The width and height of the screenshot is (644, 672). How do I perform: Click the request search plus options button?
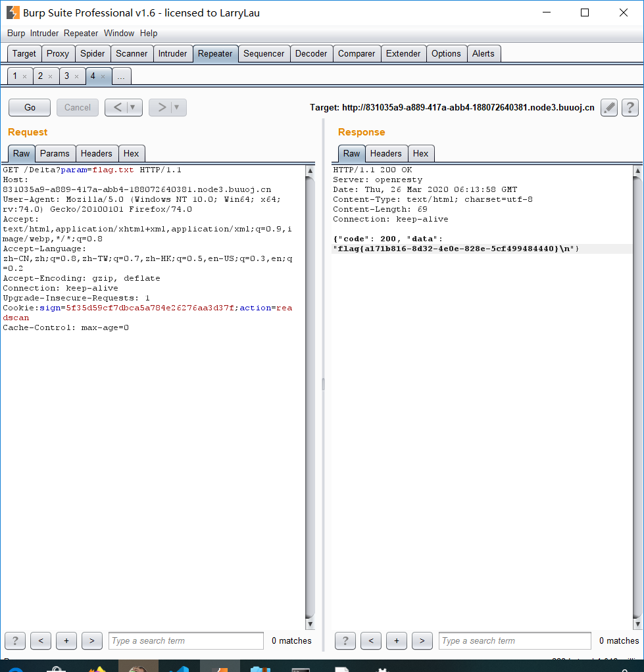(x=66, y=640)
